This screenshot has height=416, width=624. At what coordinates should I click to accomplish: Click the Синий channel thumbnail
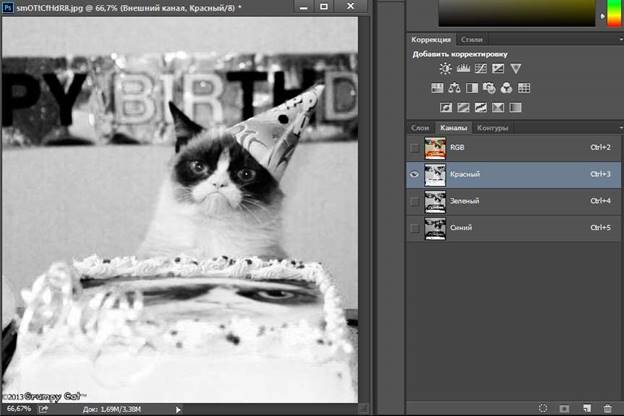[435, 228]
